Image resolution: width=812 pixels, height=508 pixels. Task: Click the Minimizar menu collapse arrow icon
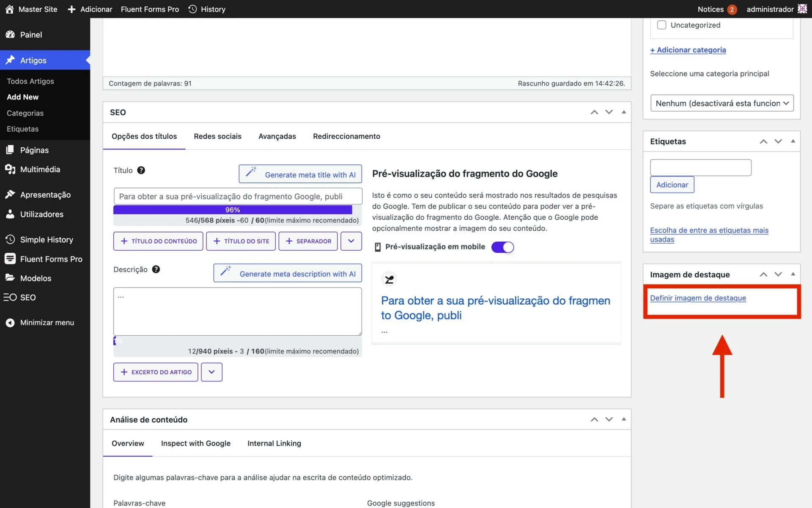[x=10, y=323]
